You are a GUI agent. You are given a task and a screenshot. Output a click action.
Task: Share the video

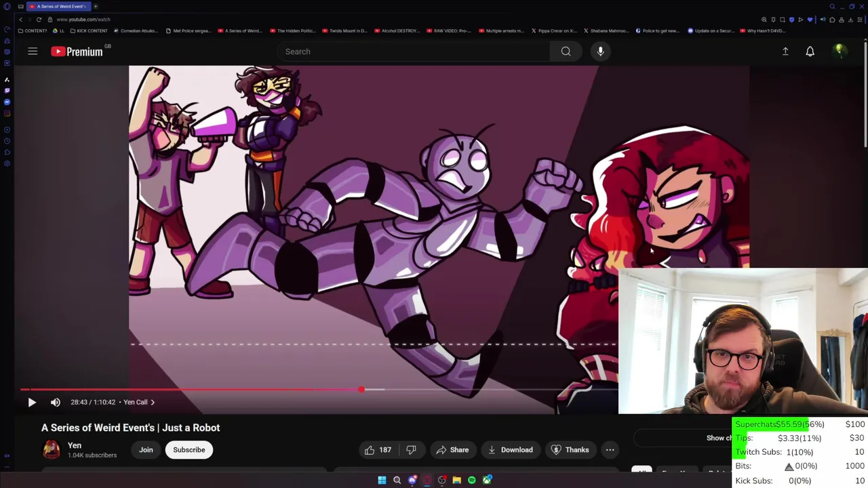click(x=452, y=450)
